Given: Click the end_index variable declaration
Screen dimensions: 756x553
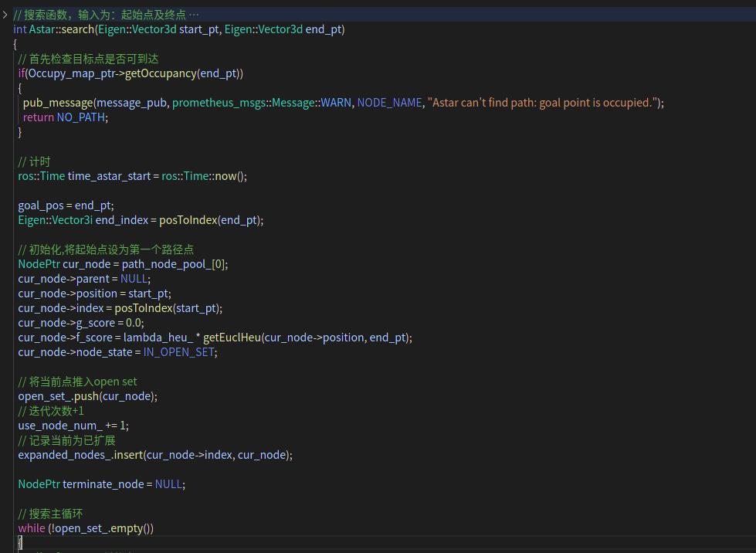Looking at the screenshot, I should [x=121, y=220].
